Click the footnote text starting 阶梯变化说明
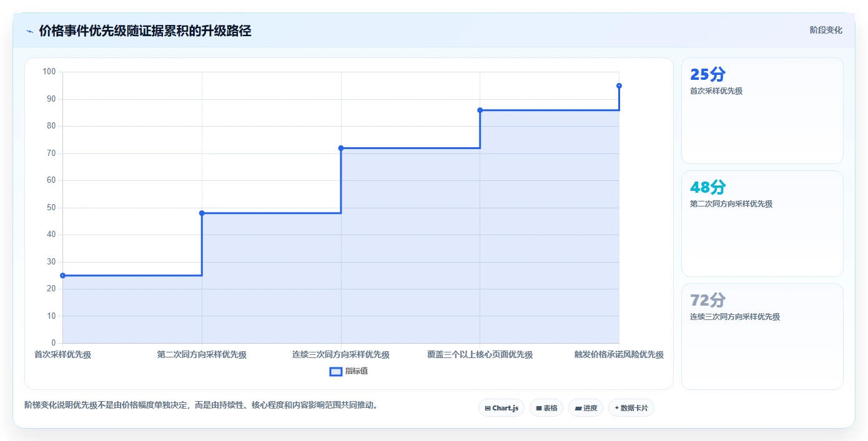The height and width of the screenshot is (441, 868). click(x=201, y=405)
